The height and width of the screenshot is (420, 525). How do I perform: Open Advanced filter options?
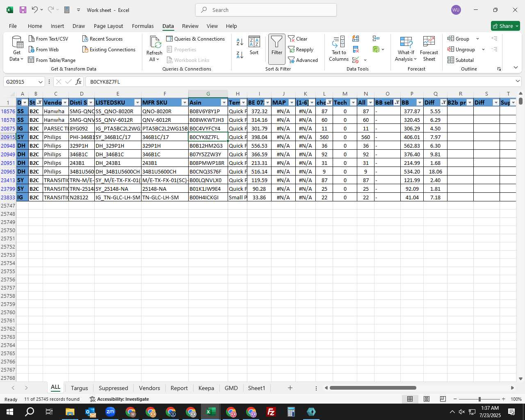303,60
